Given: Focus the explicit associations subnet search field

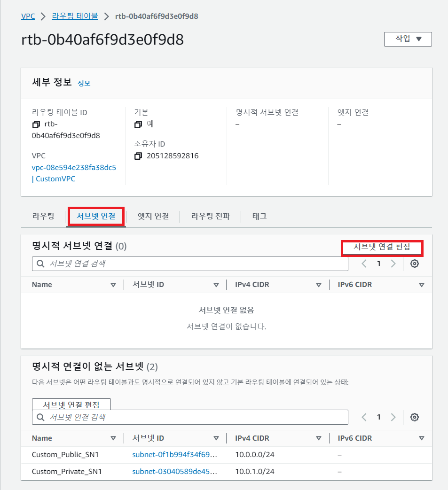Looking at the screenshot, I should coord(190,264).
